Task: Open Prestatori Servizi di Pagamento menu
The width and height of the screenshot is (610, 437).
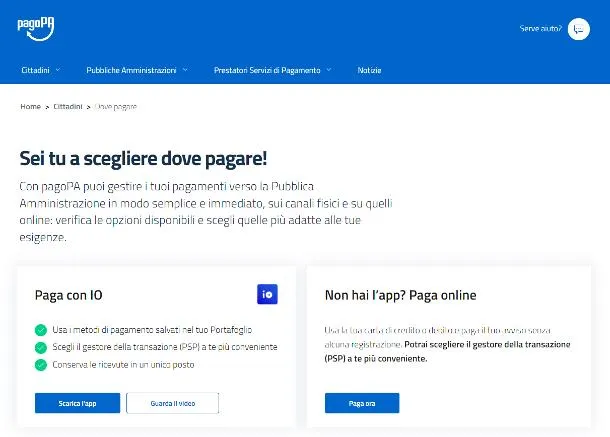Action: (267, 70)
